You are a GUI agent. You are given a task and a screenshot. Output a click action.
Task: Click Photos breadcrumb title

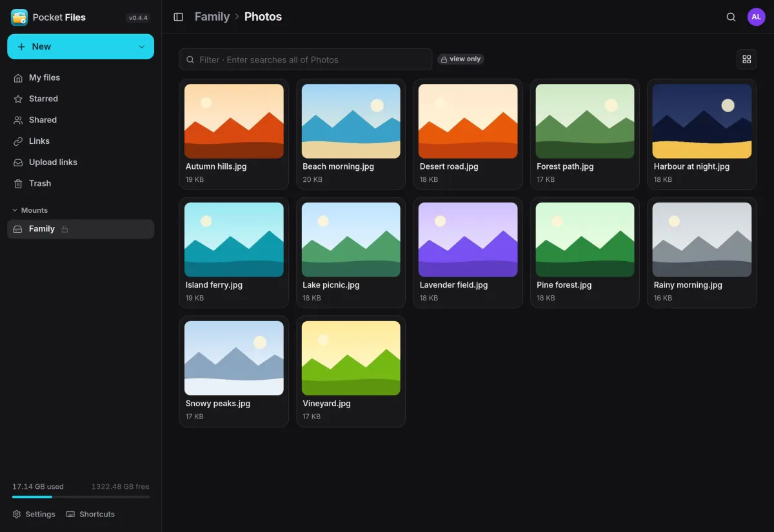[263, 17]
